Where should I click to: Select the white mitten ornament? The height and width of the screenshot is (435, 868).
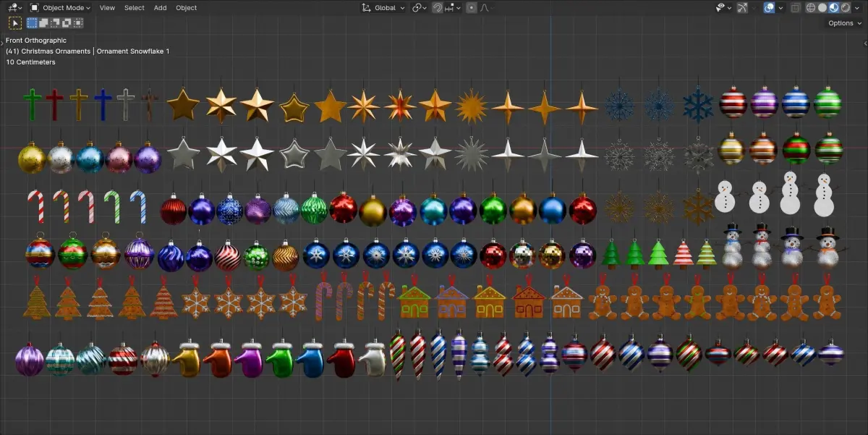[373, 359]
